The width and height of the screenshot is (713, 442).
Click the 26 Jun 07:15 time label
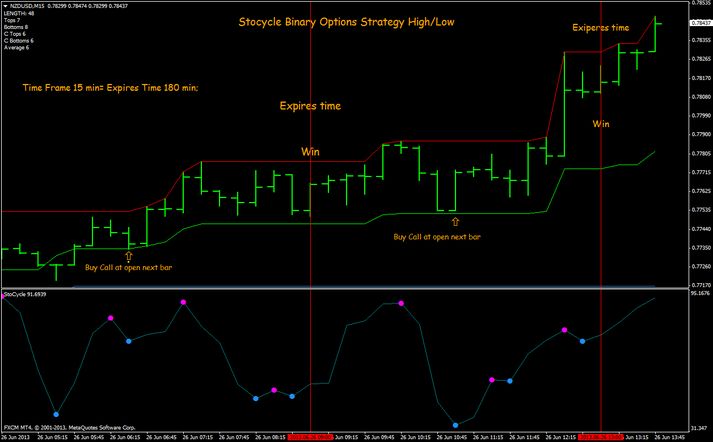(x=198, y=437)
